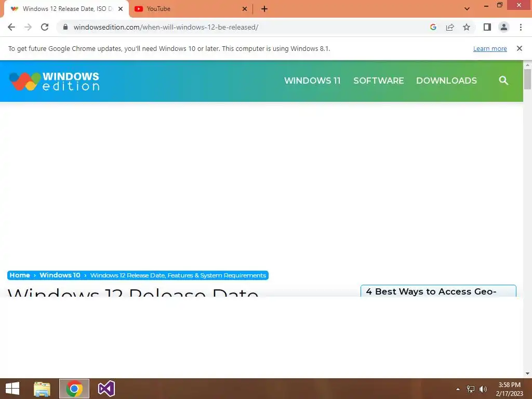Screen dimensions: 532x399
Task: Open a new tab
Action: (x=264, y=9)
